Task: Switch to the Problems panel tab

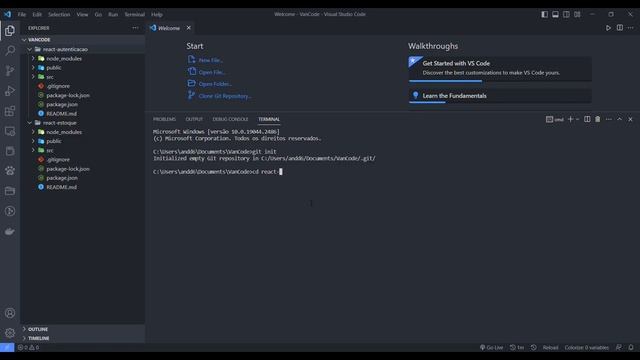Action: point(164,119)
